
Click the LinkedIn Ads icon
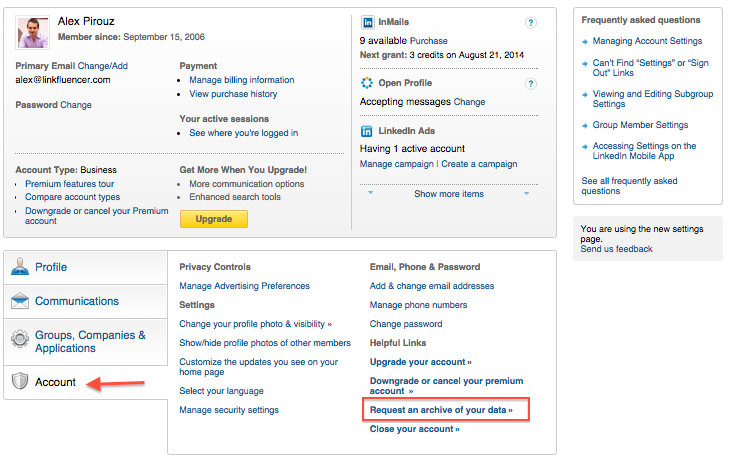(366, 131)
